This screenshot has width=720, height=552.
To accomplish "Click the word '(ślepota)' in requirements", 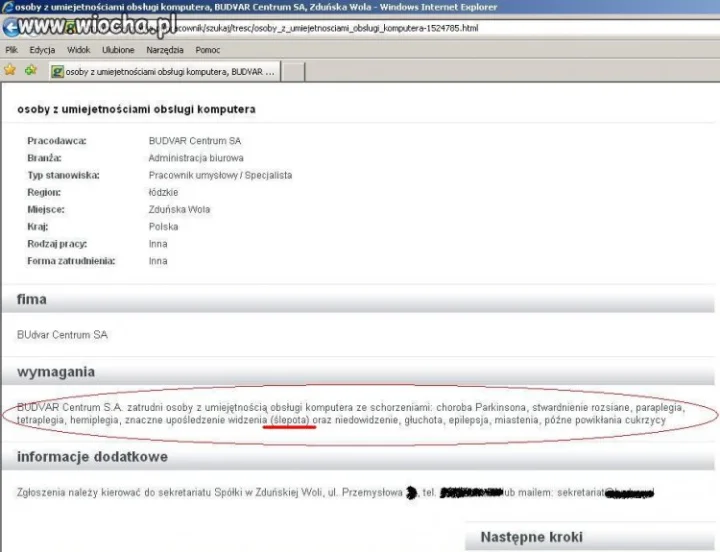I will pyautogui.click(x=290, y=420).
